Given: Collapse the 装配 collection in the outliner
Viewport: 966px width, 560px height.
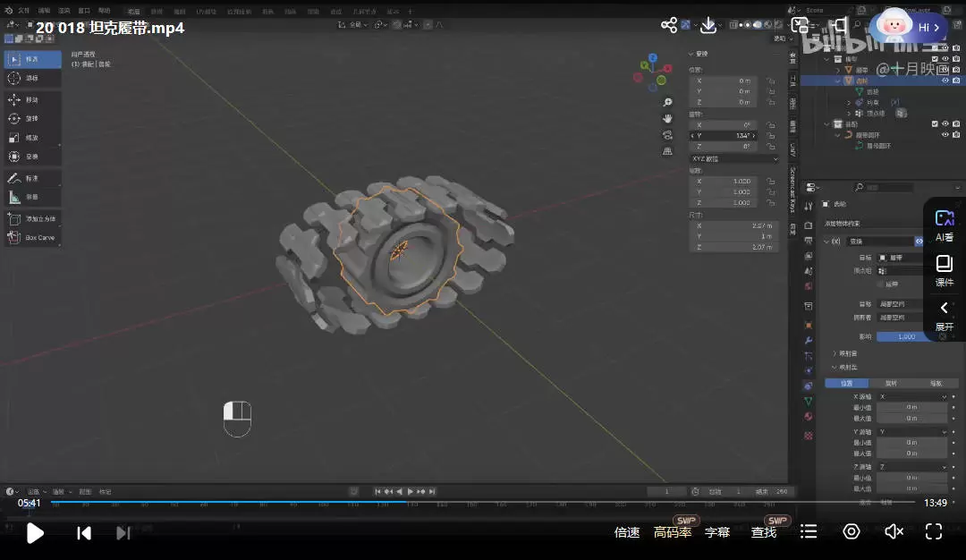Looking at the screenshot, I should (x=826, y=123).
